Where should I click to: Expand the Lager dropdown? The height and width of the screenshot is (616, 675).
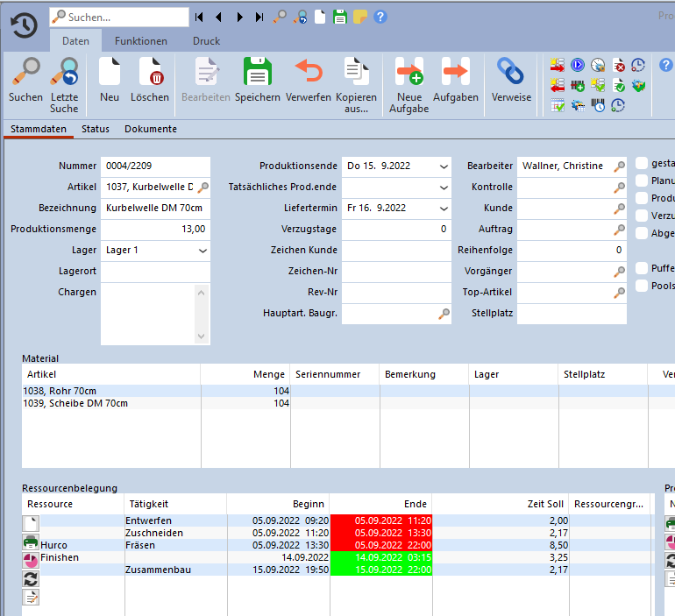(x=202, y=251)
